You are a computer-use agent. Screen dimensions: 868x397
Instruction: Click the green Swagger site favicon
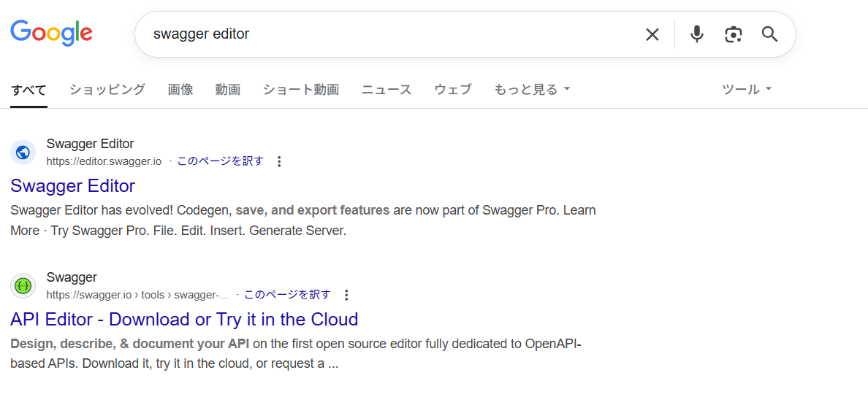(23, 285)
